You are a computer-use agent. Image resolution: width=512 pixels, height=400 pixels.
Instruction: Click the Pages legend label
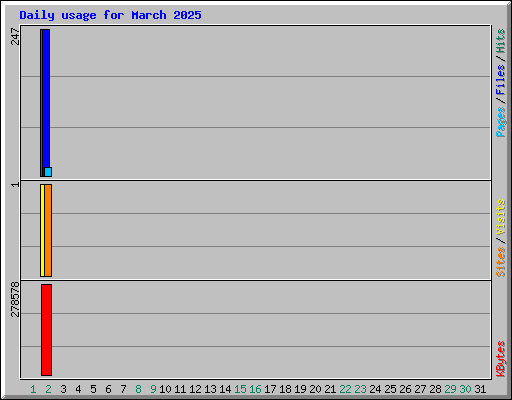[x=501, y=122]
